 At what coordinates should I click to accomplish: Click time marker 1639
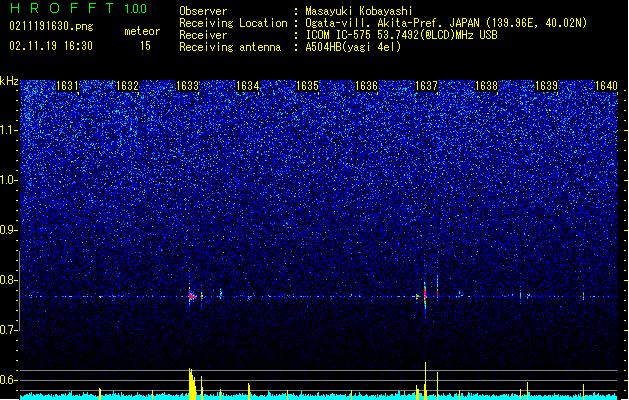546,86
